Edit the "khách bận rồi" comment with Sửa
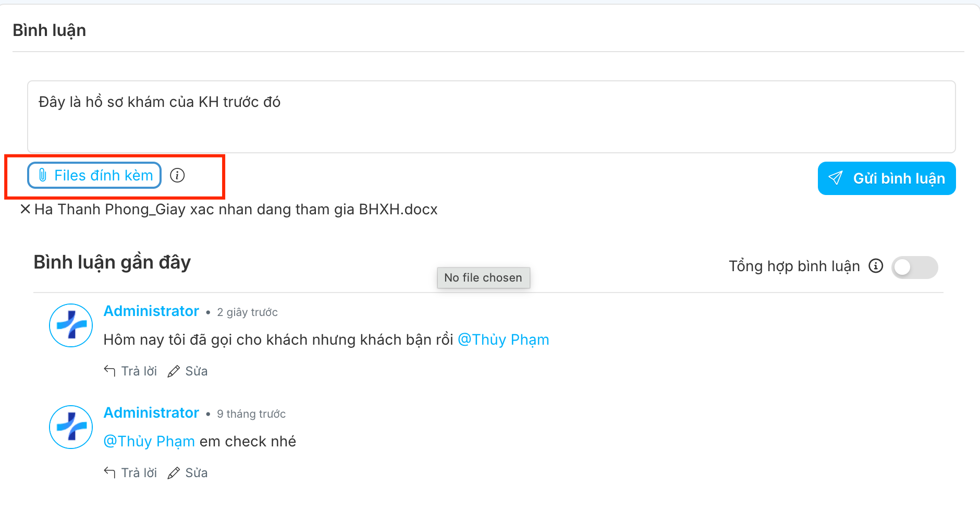 188,371
